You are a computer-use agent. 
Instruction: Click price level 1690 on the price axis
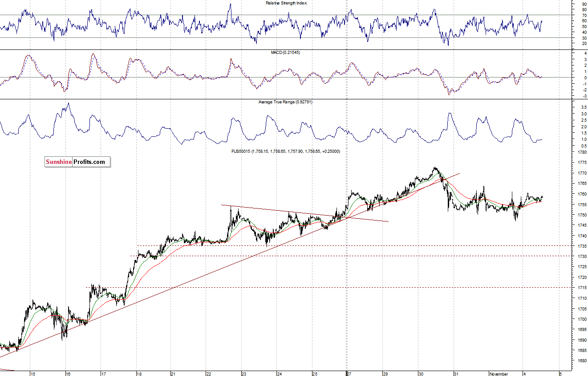click(x=582, y=340)
